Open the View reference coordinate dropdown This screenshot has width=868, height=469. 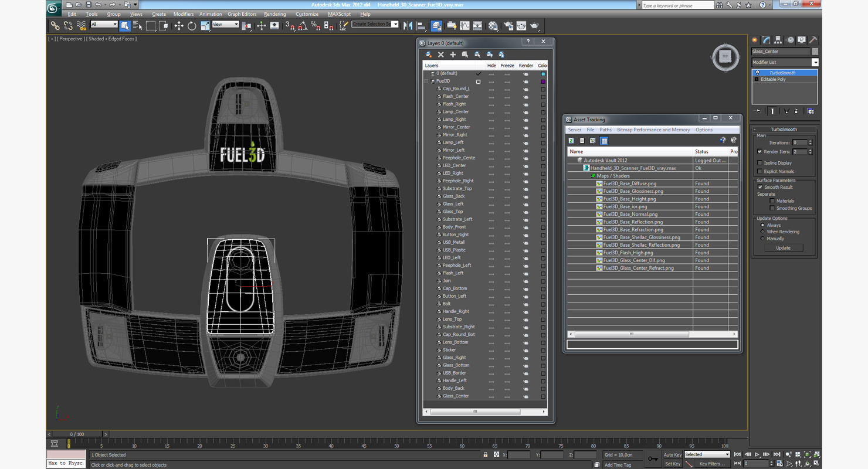225,25
